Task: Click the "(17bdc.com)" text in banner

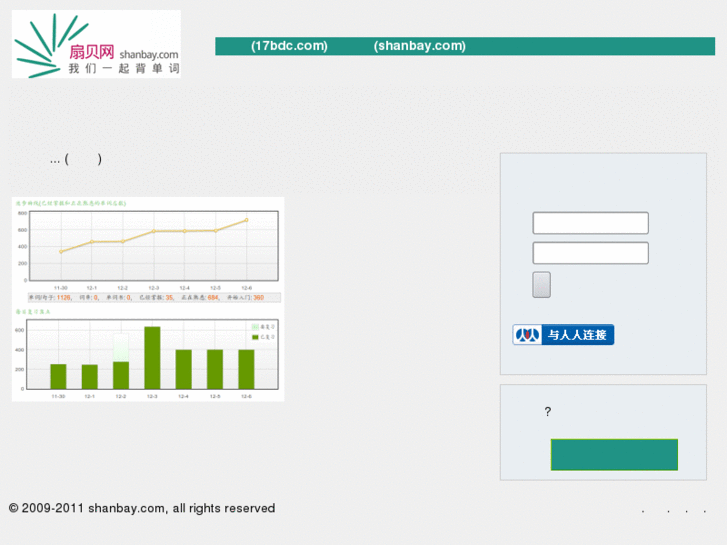Action: pyautogui.click(x=289, y=46)
